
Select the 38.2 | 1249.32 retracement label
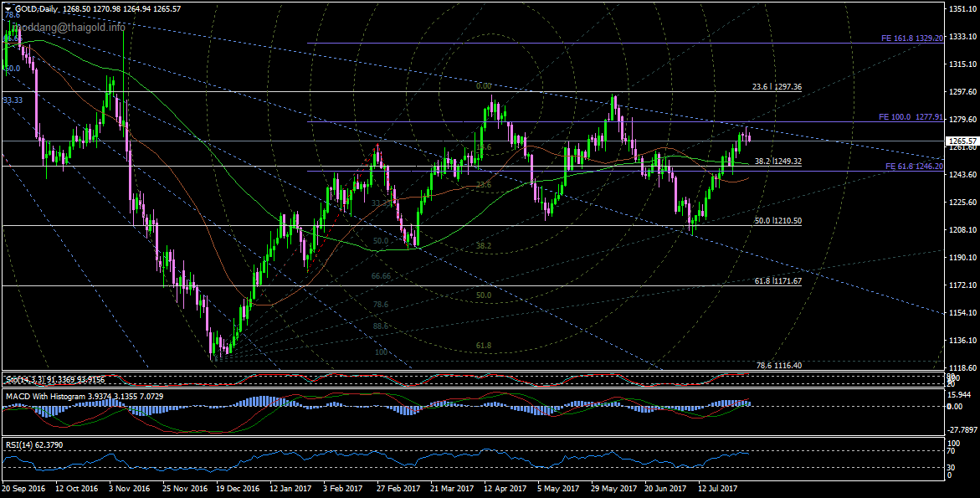click(x=778, y=162)
